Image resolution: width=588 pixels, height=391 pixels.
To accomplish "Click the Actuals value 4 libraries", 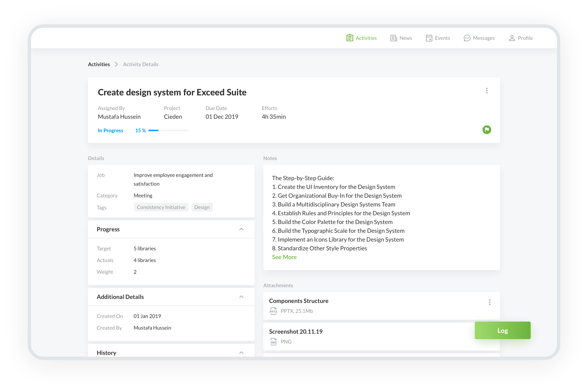I will tap(144, 260).
